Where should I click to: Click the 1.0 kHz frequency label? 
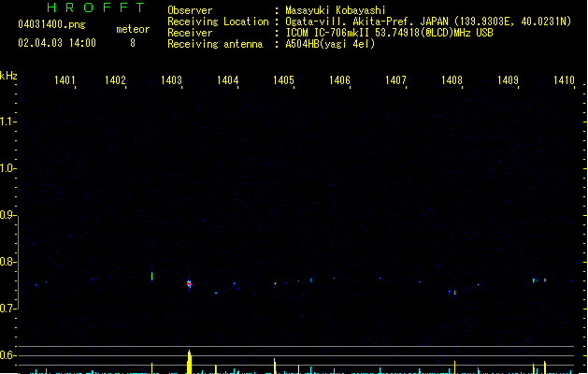pyautogui.click(x=7, y=168)
